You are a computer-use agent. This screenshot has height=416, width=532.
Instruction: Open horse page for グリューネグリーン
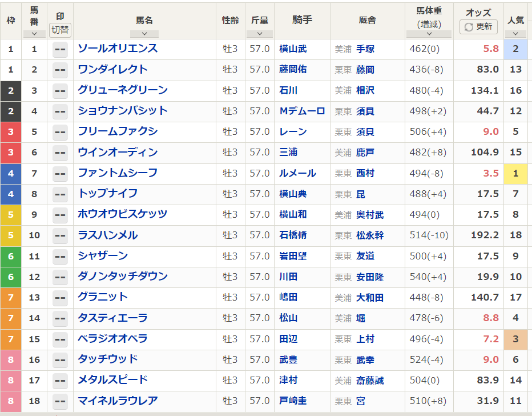pos(123,90)
